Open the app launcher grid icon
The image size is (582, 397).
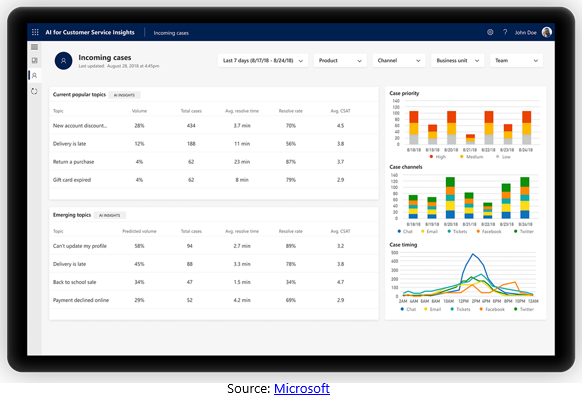[x=35, y=32]
